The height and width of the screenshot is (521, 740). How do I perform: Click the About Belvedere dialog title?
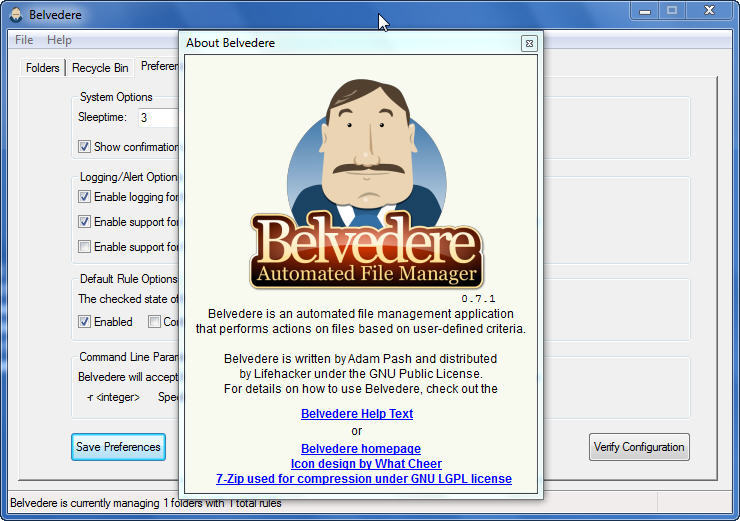point(230,43)
